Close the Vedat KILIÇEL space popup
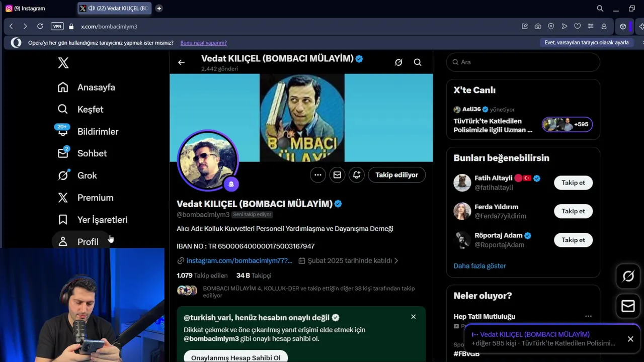 click(630, 339)
